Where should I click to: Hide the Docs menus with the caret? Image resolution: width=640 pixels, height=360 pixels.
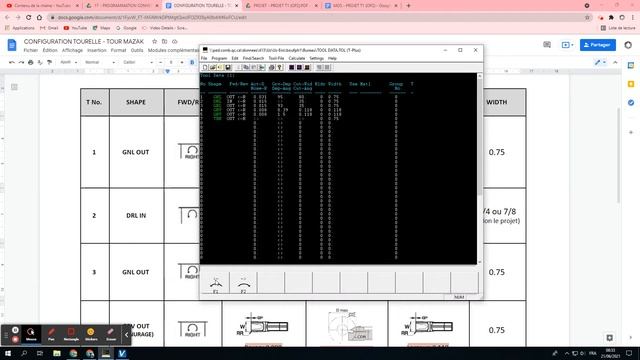615,62
